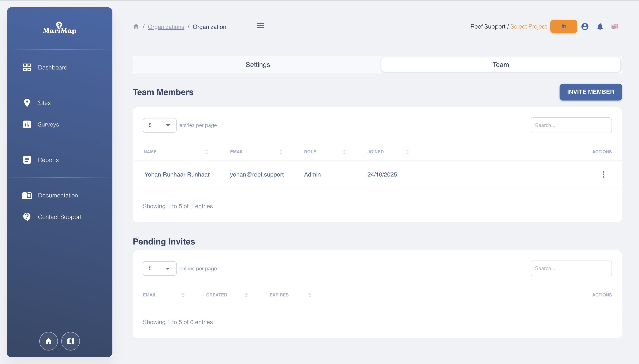
Task: Open the entries per page dropdown for Team Members
Action: [160, 125]
